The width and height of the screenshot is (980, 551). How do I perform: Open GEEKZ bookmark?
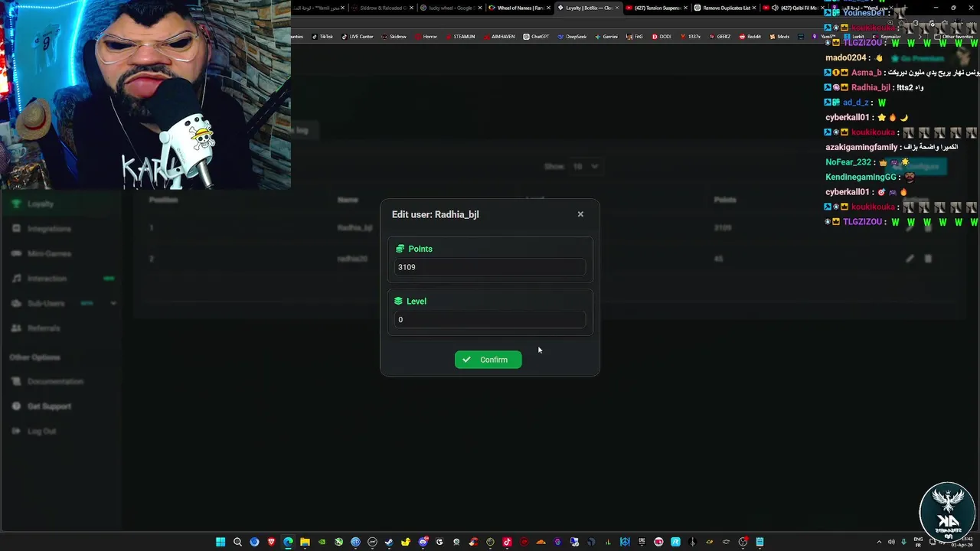coord(720,37)
